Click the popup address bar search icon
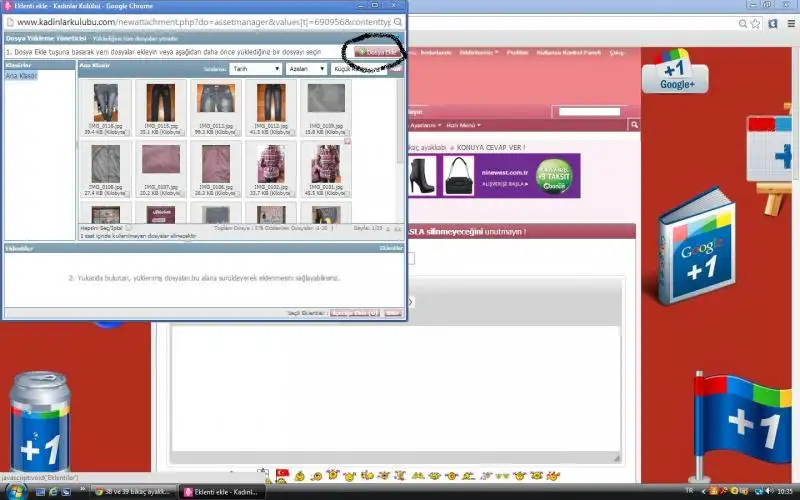This screenshot has height=500, width=800. [x=398, y=20]
